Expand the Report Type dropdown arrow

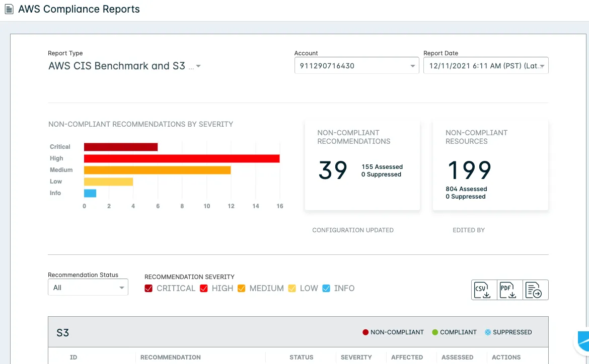(198, 66)
